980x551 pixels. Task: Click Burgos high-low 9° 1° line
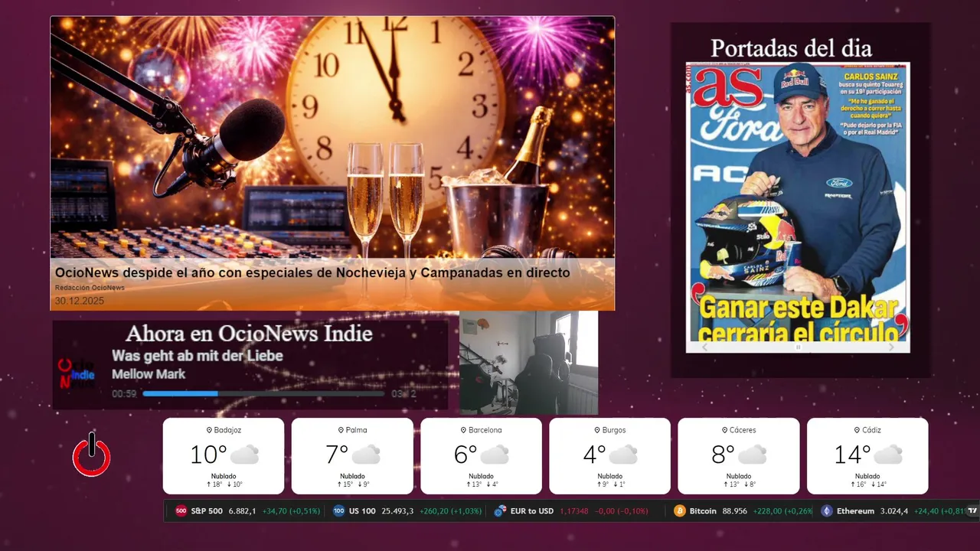[610, 484]
